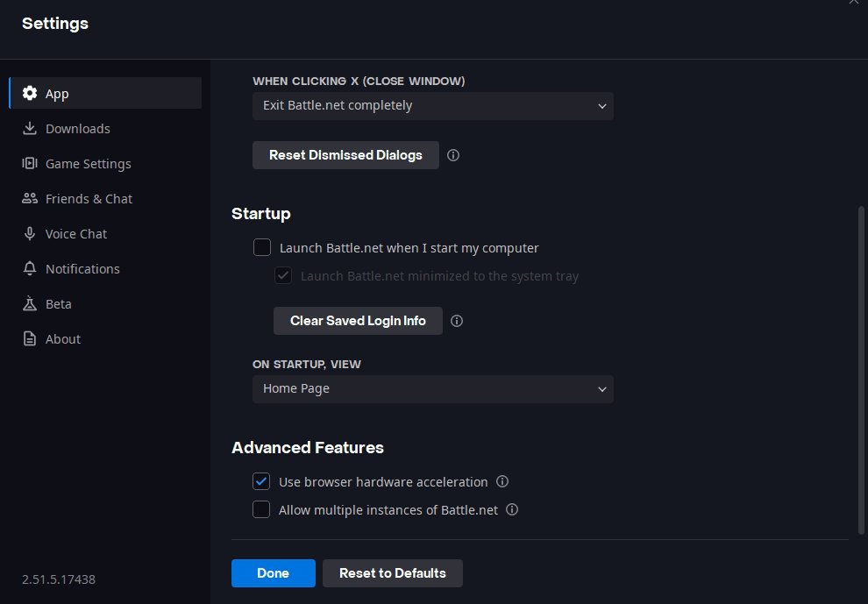
Task: Open the Downloads settings tab
Action: coord(105,129)
